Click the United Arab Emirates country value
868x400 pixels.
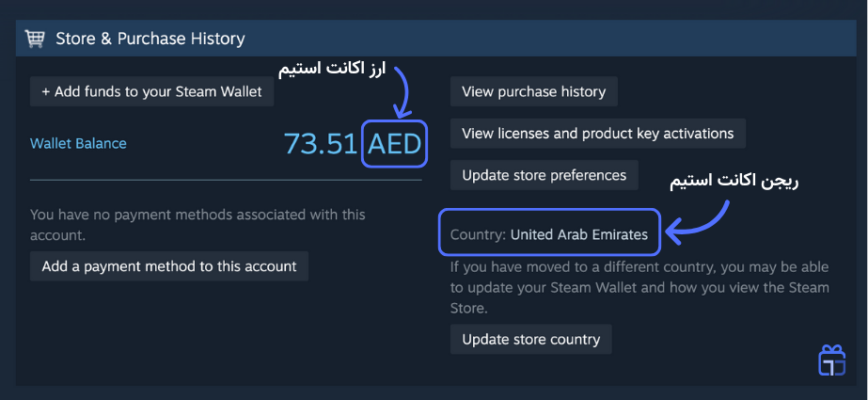pos(578,235)
